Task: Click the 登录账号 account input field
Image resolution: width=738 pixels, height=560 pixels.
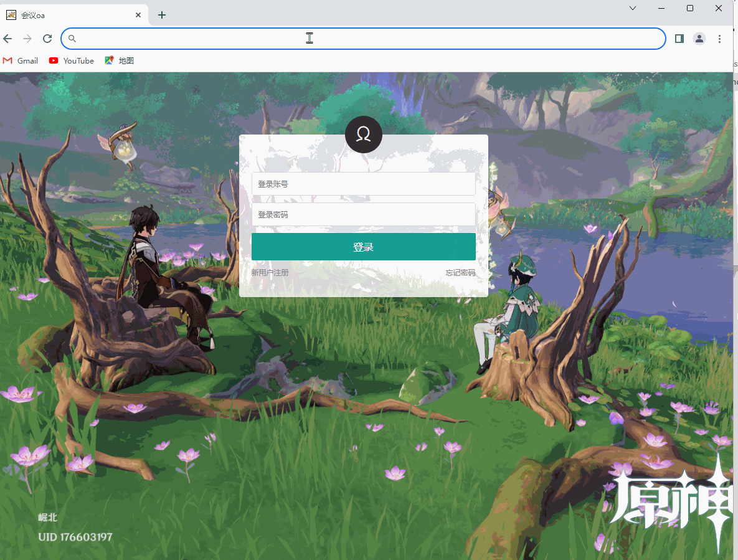Action: (x=363, y=184)
